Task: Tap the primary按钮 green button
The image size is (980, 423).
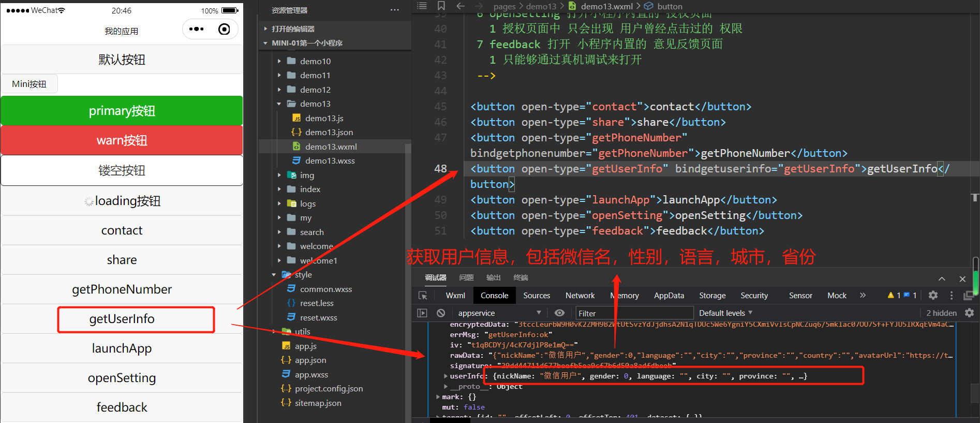Action: pyautogui.click(x=122, y=111)
